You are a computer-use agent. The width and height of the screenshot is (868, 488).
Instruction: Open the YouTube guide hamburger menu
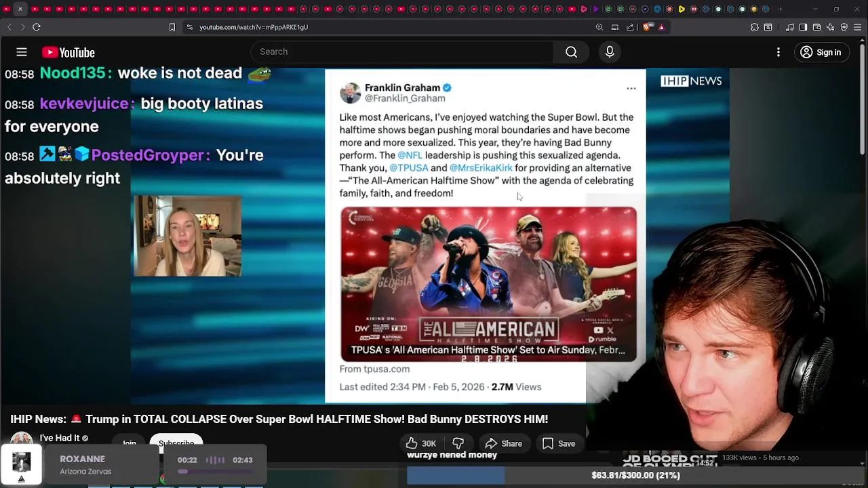tap(22, 52)
